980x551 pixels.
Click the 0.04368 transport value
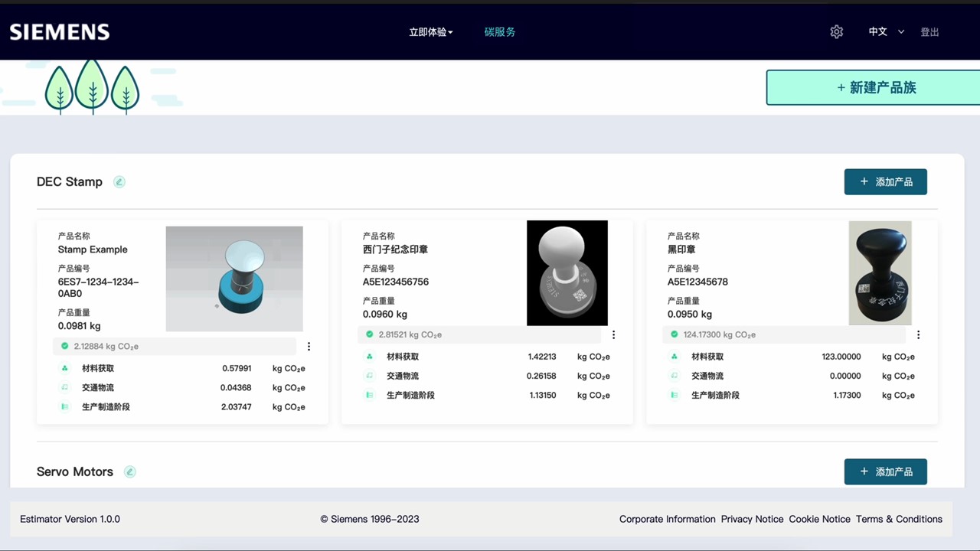pyautogui.click(x=236, y=388)
